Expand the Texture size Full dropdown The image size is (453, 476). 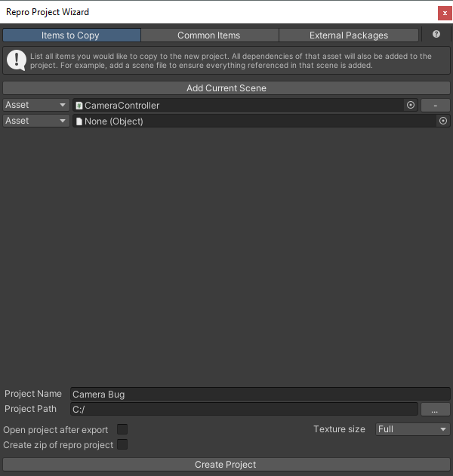coord(413,429)
